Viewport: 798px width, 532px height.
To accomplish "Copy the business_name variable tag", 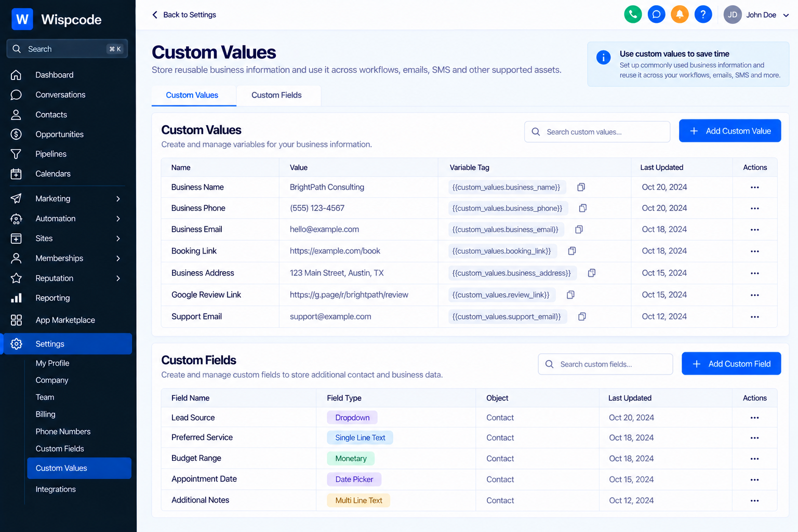I will point(581,187).
